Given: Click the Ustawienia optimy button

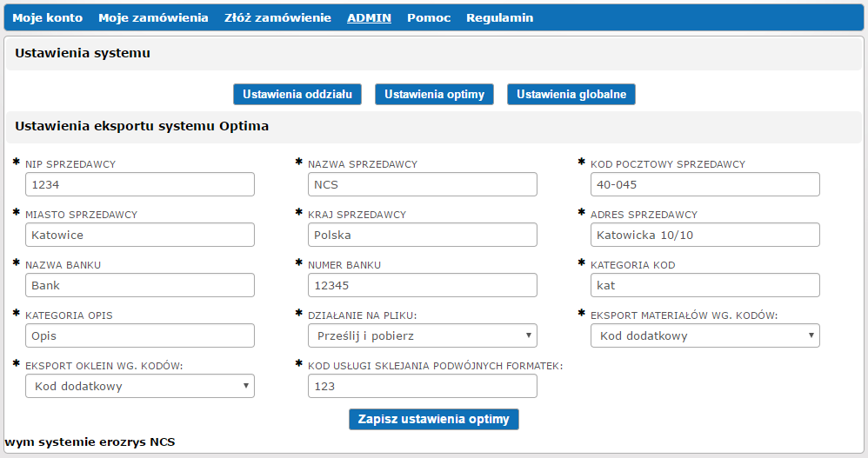Looking at the screenshot, I should 434,94.
